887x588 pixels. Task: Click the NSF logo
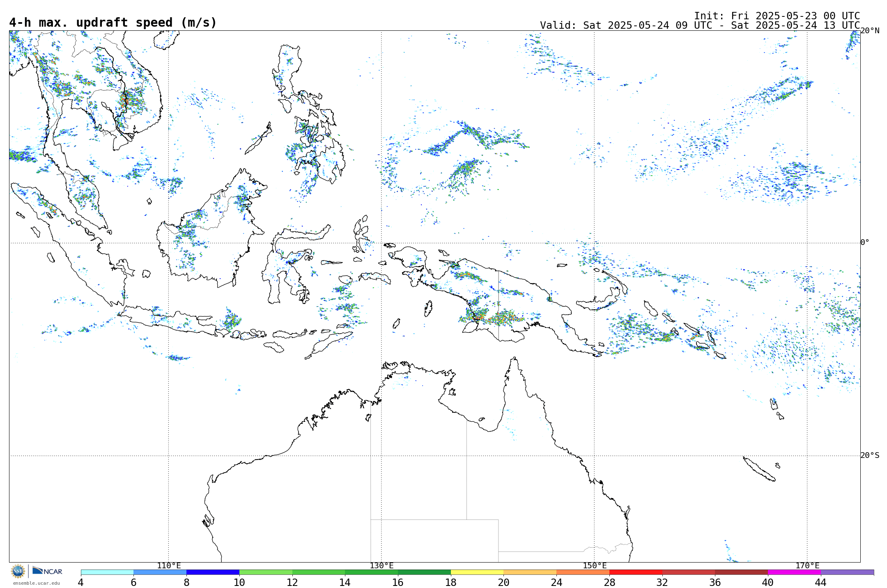18,571
